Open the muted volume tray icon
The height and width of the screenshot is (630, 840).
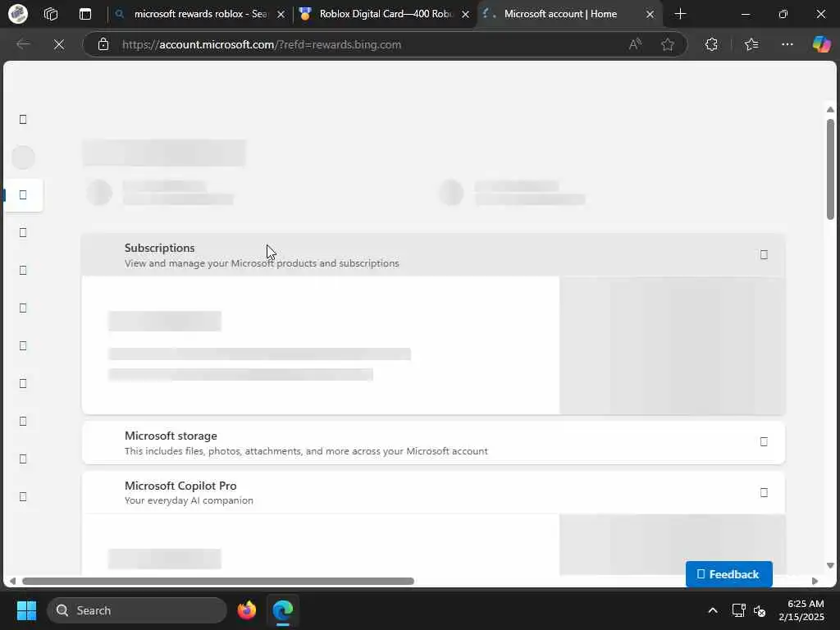pos(759,610)
